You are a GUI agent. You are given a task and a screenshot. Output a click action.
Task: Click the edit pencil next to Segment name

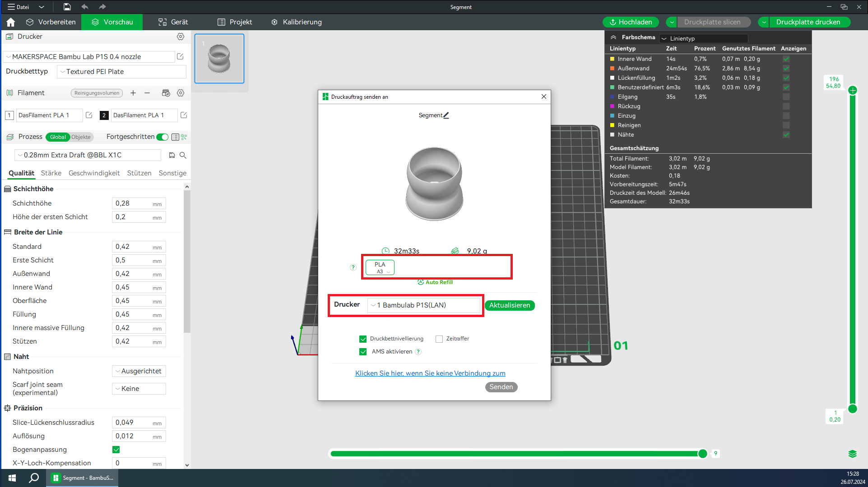pos(446,115)
